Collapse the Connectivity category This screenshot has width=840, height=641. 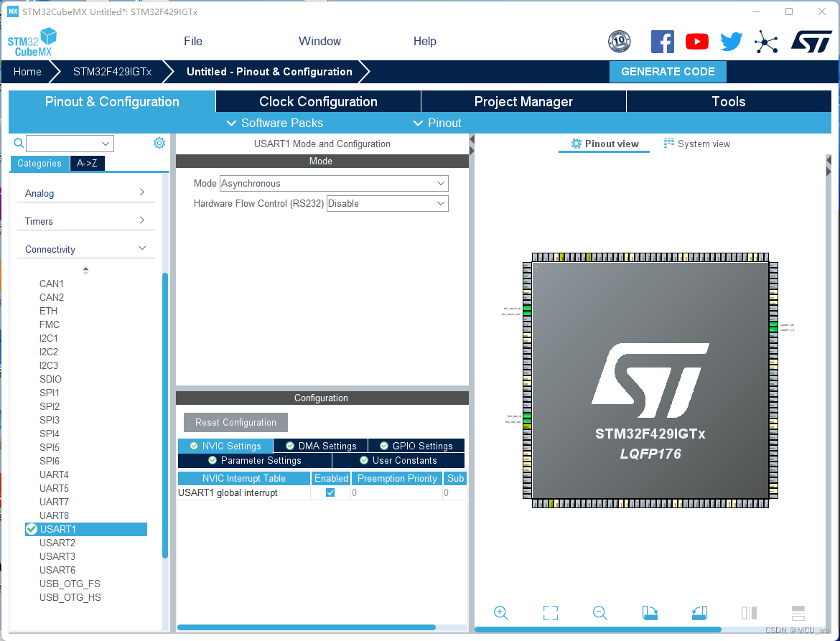coord(85,248)
